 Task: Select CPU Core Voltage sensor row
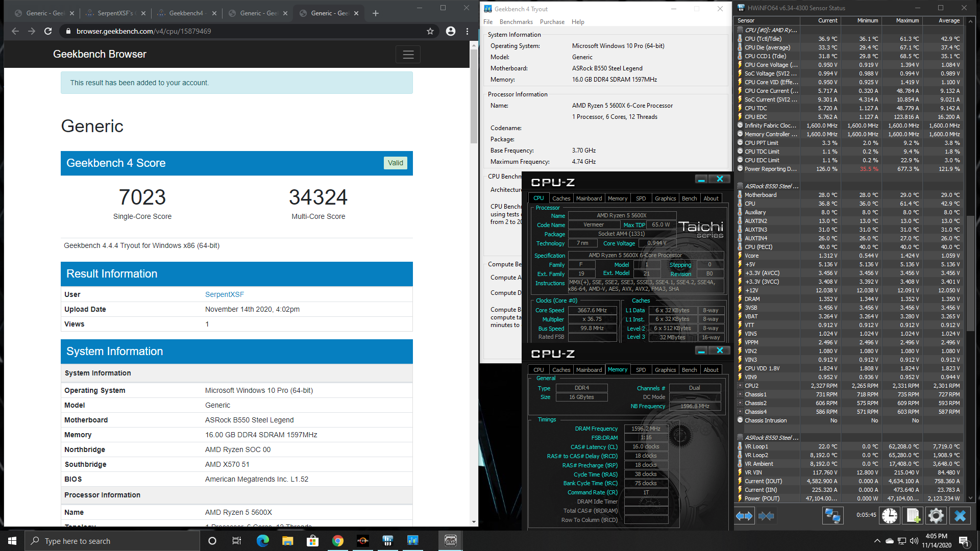coord(849,65)
